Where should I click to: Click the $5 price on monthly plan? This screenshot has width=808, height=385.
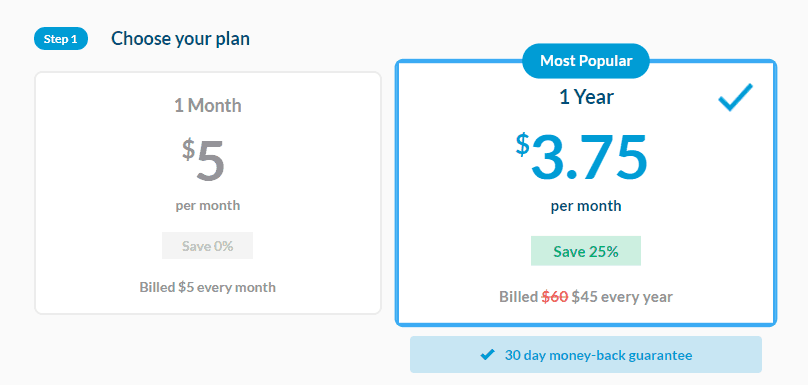click(x=204, y=160)
